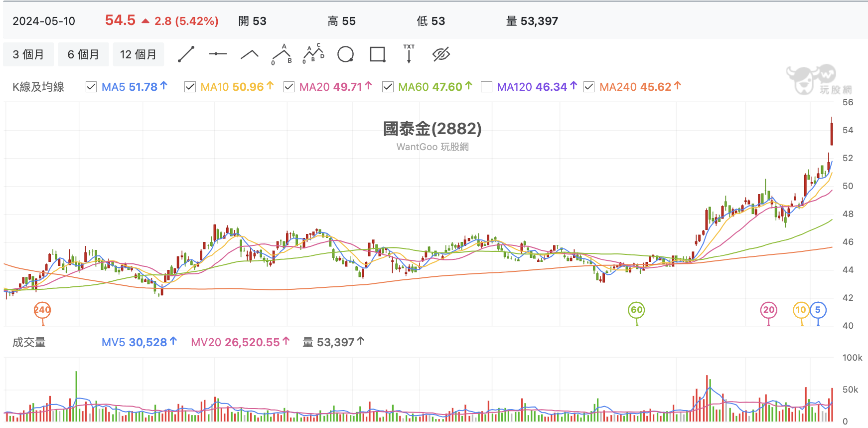
Task: Click the MA10 50.96 label
Action: tap(237, 87)
